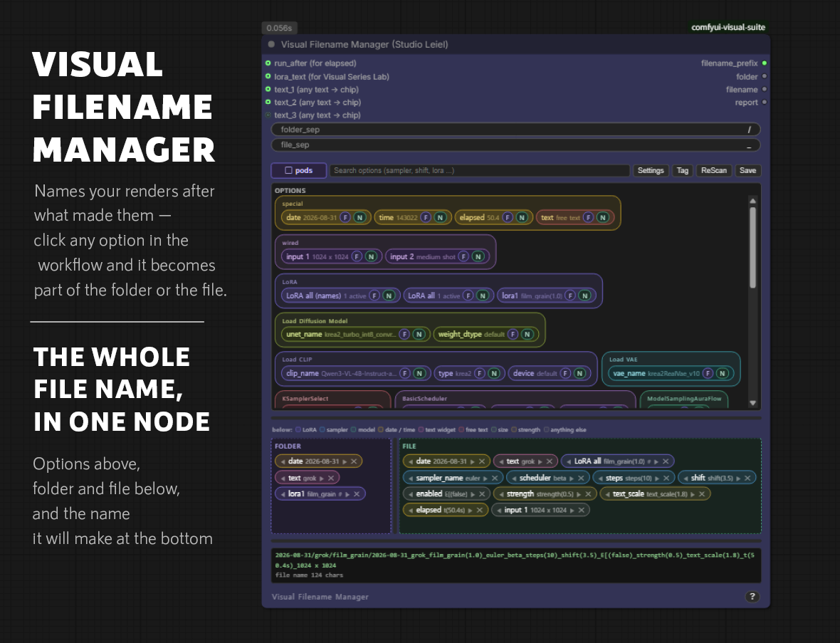The width and height of the screenshot is (840, 643).
Task: Click the N button on the elapsed option chip
Action: (x=521, y=218)
